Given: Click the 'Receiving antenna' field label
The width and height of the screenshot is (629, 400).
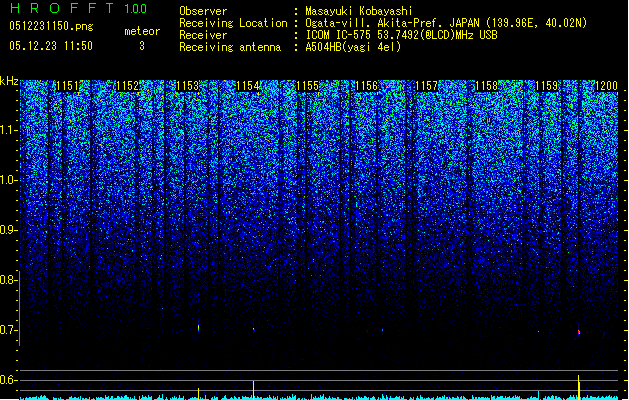Looking at the screenshot, I should pos(230,47).
